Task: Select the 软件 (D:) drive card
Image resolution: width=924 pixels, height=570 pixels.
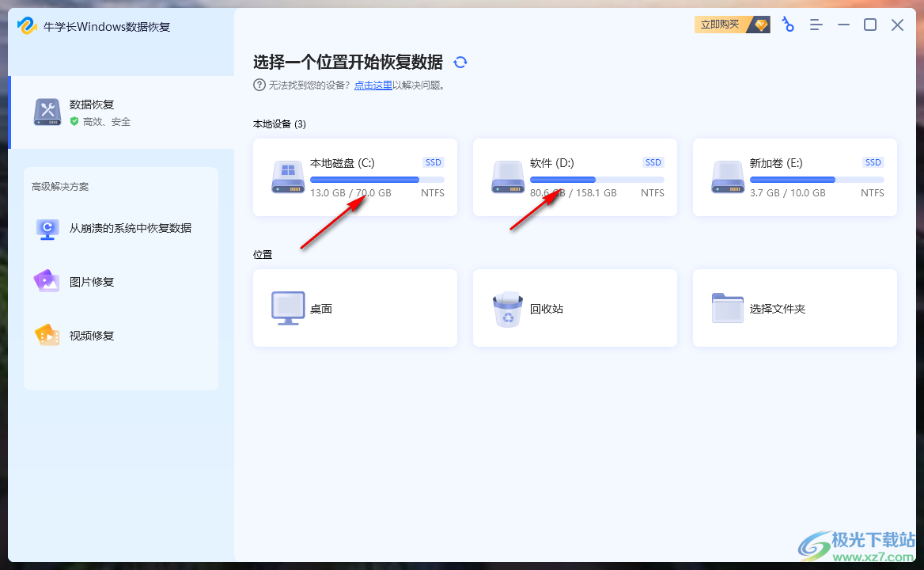Action: pyautogui.click(x=575, y=177)
